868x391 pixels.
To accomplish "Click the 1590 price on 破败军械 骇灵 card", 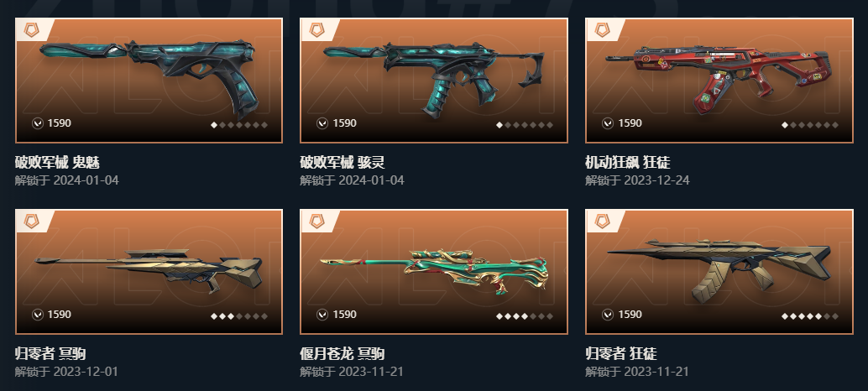I will click(x=344, y=123).
